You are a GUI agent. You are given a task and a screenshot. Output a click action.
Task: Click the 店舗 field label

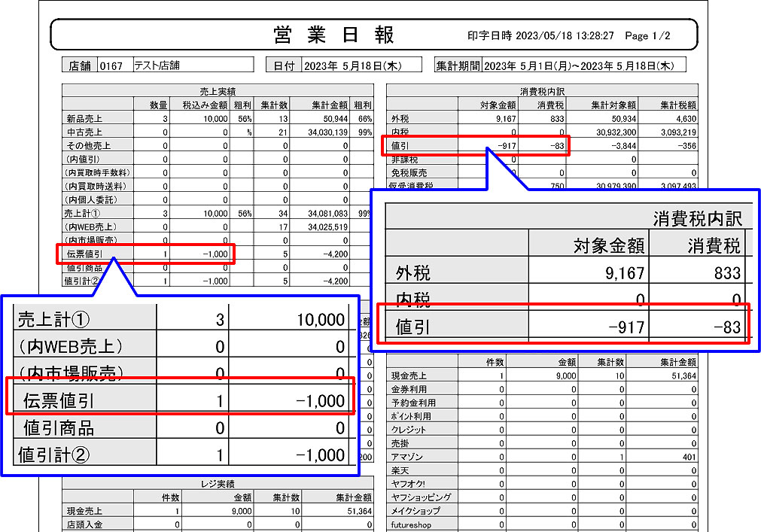click(x=80, y=65)
